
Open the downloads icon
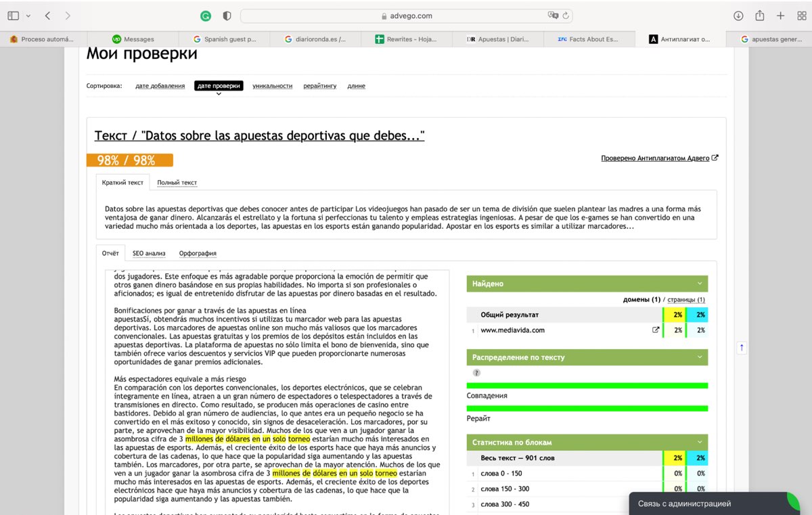tap(738, 16)
